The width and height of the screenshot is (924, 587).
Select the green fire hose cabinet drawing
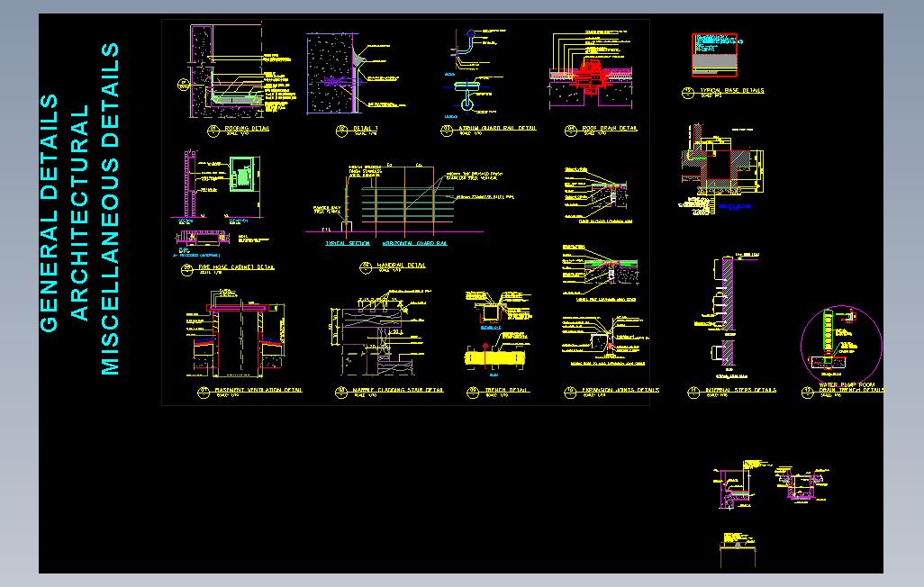[244, 174]
